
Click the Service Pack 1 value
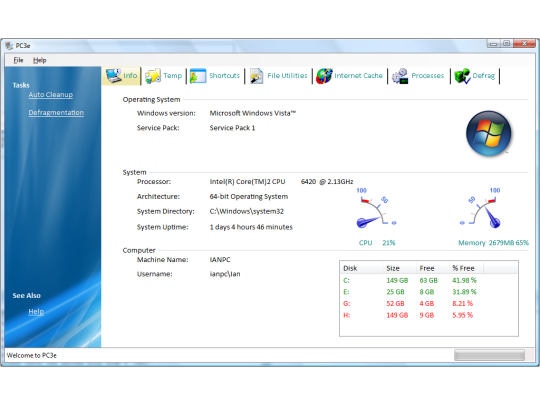[232, 128]
